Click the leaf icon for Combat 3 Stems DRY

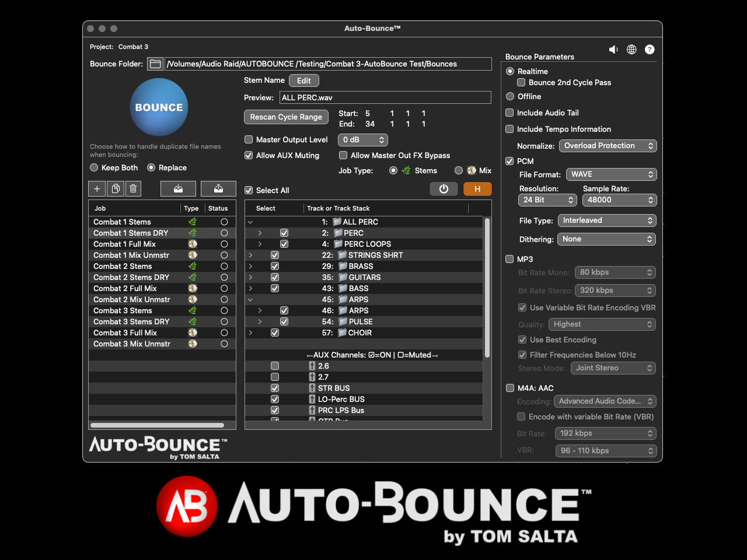point(192,322)
